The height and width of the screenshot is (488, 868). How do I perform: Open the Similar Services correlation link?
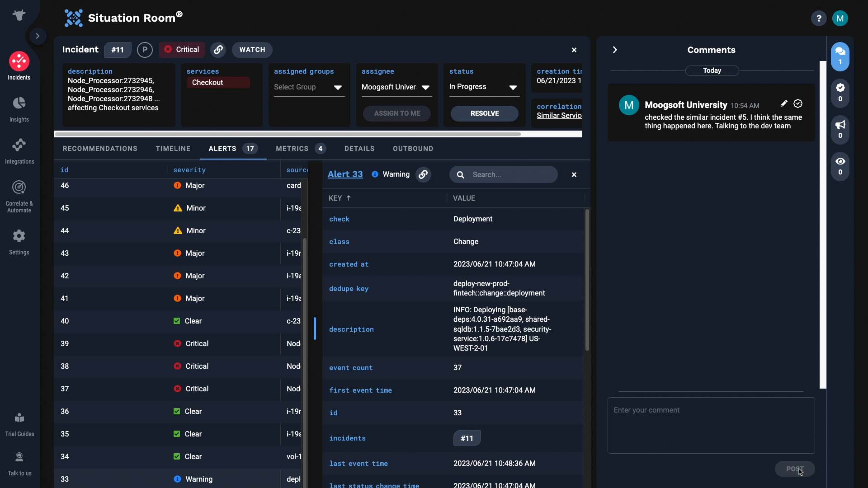point(559,116)
